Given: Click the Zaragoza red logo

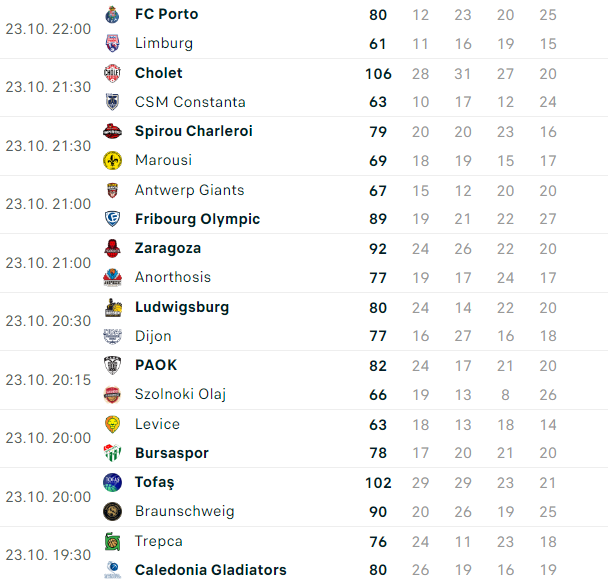Looking at the screenshot, I should (x=112, y=249).
